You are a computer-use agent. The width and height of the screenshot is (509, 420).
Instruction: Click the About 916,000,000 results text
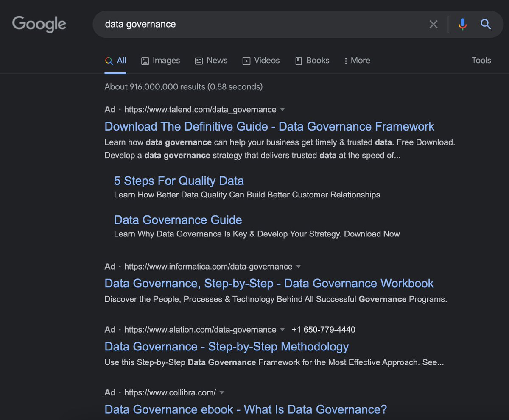tap(184, 87)
